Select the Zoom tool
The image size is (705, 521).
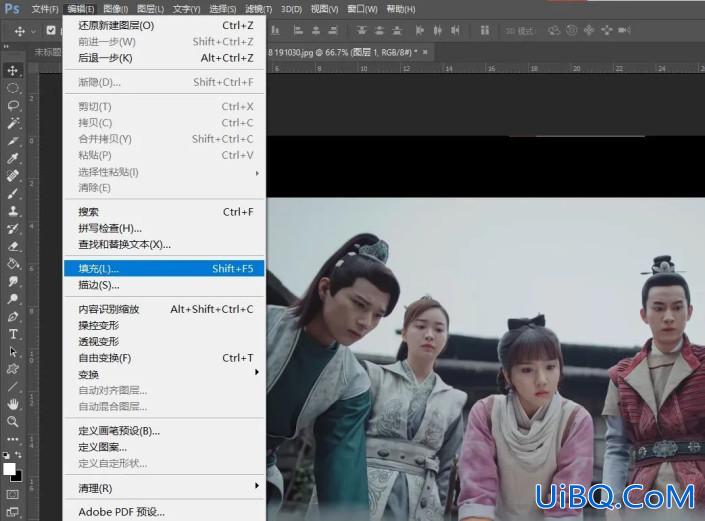[13, 422]
